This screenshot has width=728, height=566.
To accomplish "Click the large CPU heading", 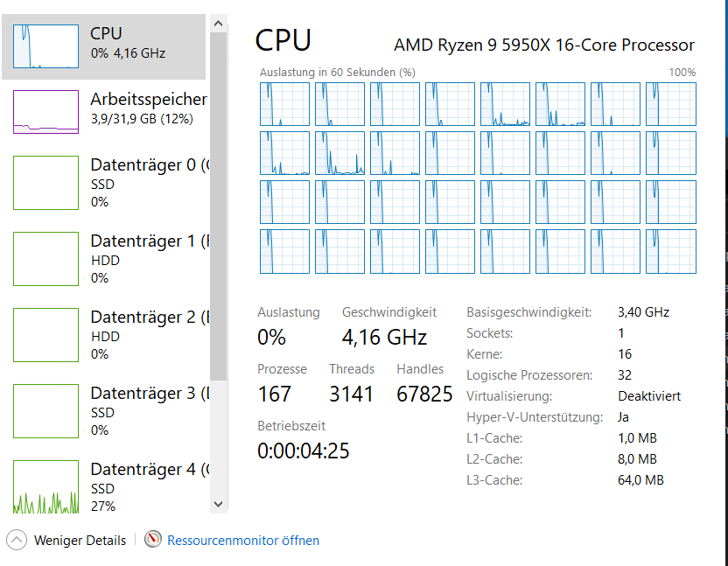I will [283, 40].
